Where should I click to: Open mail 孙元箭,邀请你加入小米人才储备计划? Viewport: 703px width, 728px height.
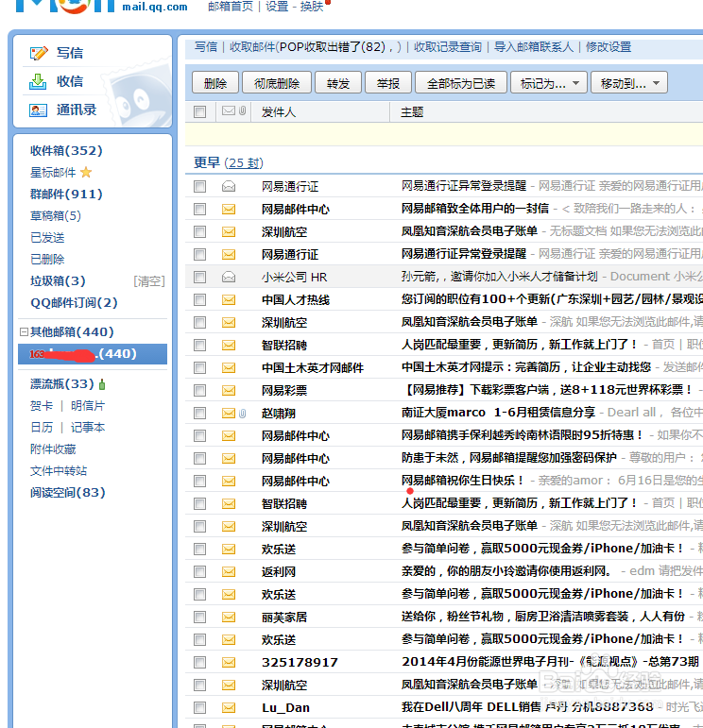coord(499,277)
